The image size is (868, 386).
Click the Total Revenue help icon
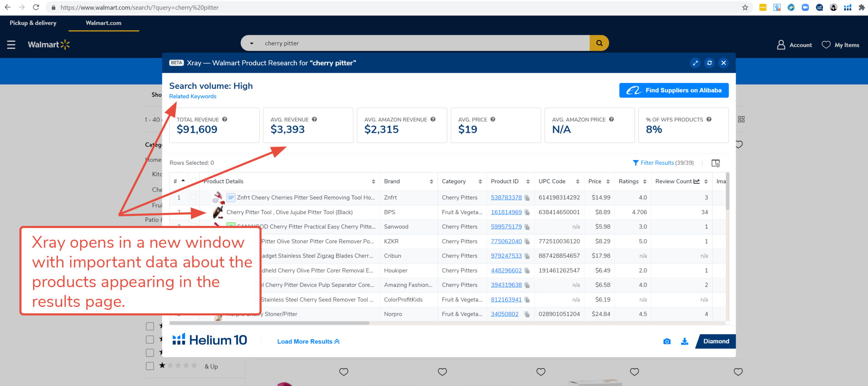click(x=224, y=119)
